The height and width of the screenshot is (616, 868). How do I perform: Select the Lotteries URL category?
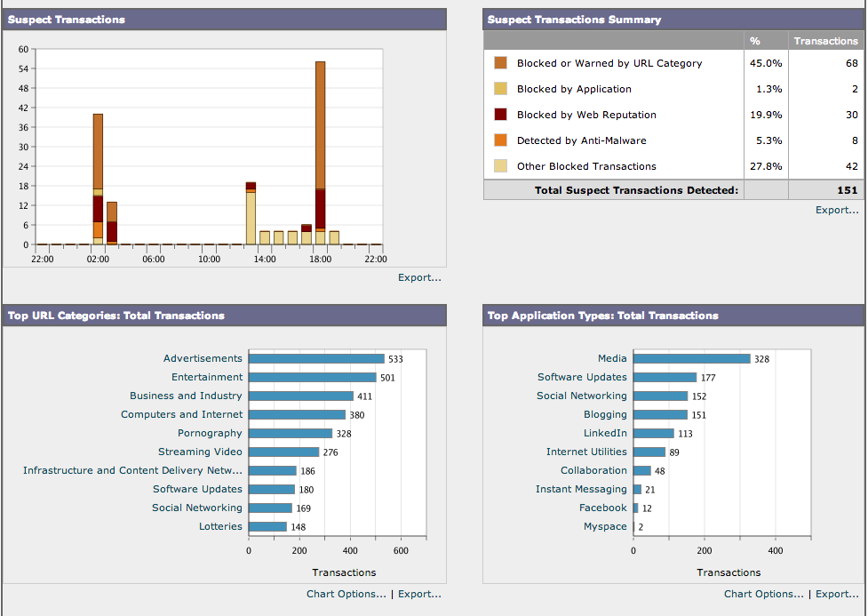220,526
